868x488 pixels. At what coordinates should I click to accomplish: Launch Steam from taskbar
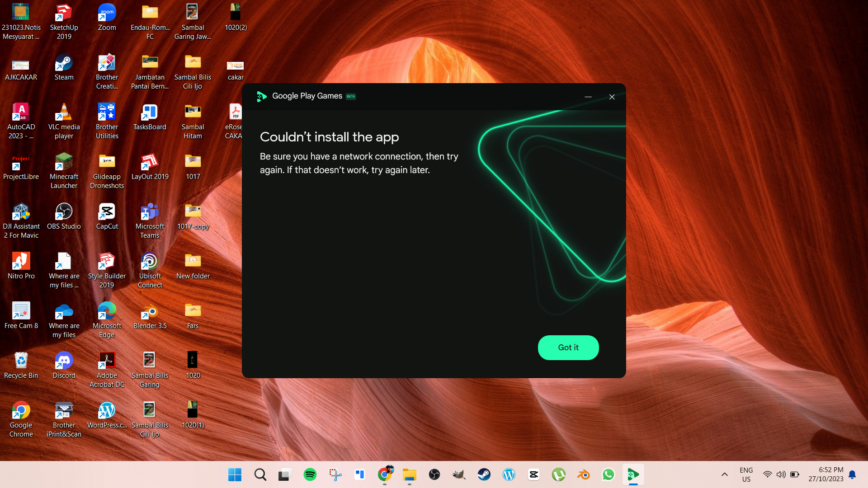484,474
